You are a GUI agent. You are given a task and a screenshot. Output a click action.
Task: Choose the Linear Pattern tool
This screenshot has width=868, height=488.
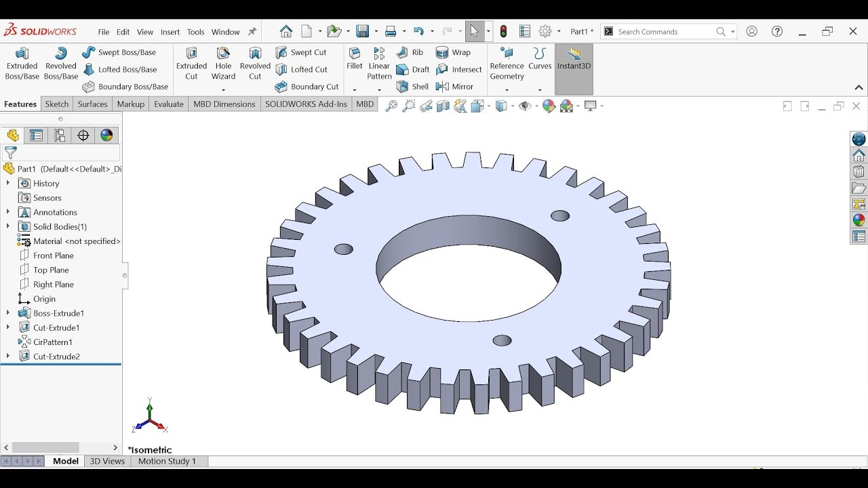[x=379, y=64]
